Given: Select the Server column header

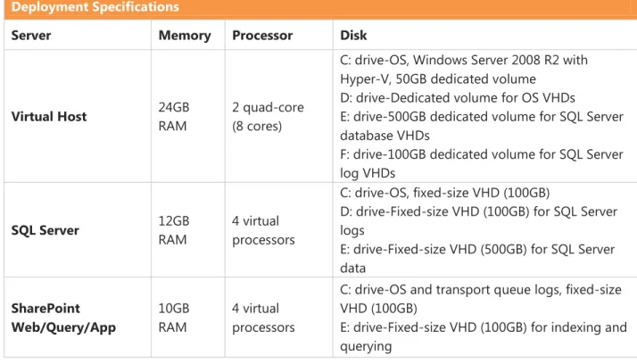Looking at the screenshot, I should tap(31, 36).
